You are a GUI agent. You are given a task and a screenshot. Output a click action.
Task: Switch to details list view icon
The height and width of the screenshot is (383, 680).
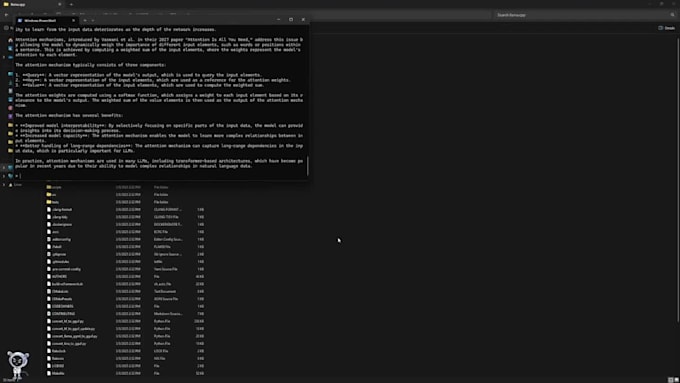tap(670, 380)
